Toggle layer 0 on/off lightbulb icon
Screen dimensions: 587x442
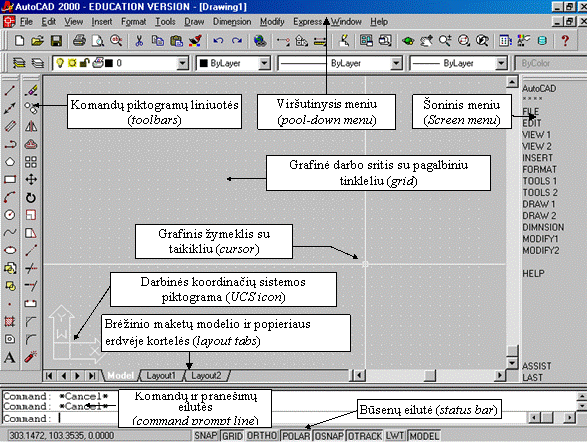tap(60, 63)
